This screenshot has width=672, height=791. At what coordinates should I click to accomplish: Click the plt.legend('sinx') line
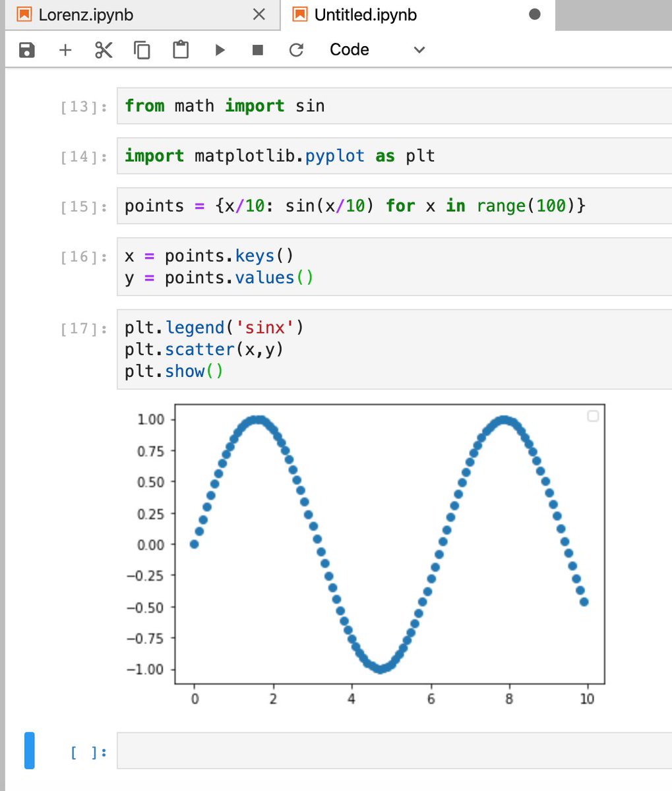(x=214, y=328)
